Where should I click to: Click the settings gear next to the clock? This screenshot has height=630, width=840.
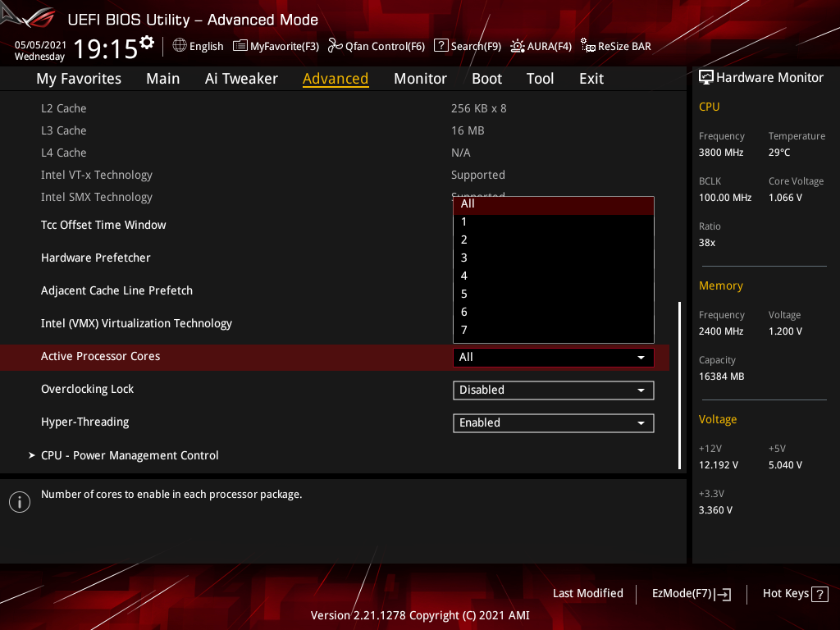147,42
